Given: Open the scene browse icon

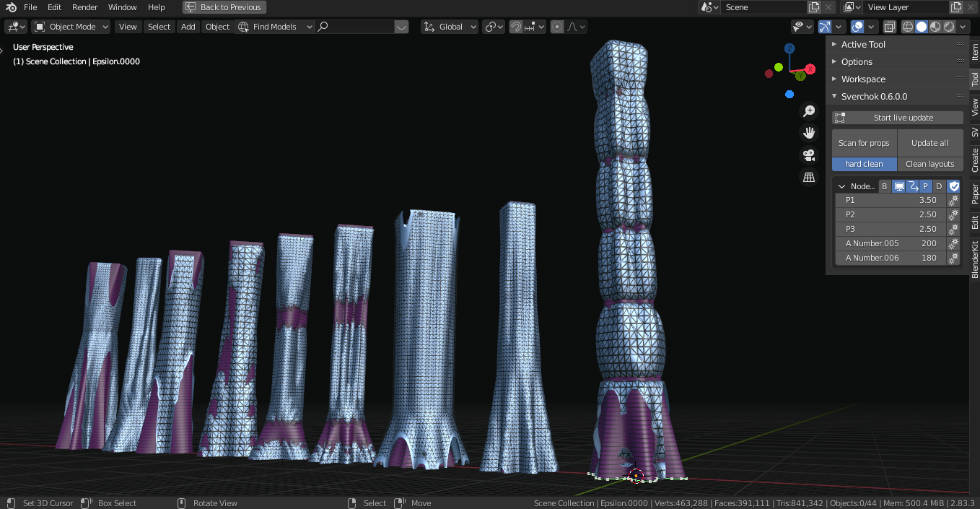Looking at the screenshot, I should [x=710, y=7].
